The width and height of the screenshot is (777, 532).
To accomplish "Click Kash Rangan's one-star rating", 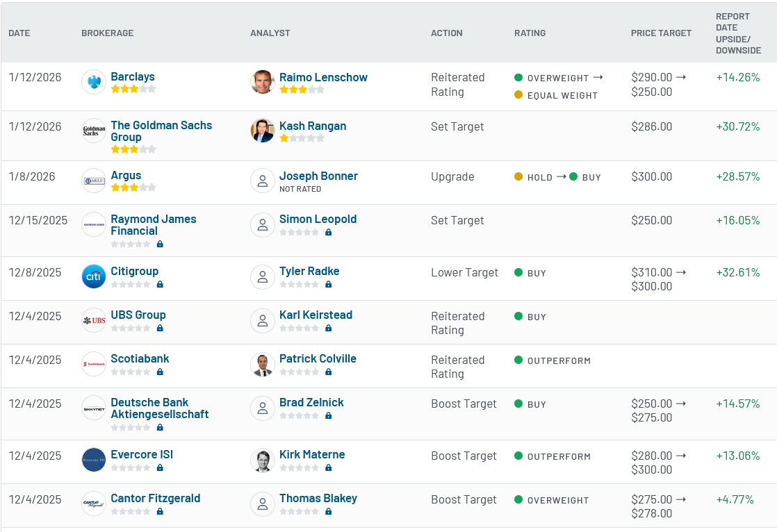I will pos(302,138).
